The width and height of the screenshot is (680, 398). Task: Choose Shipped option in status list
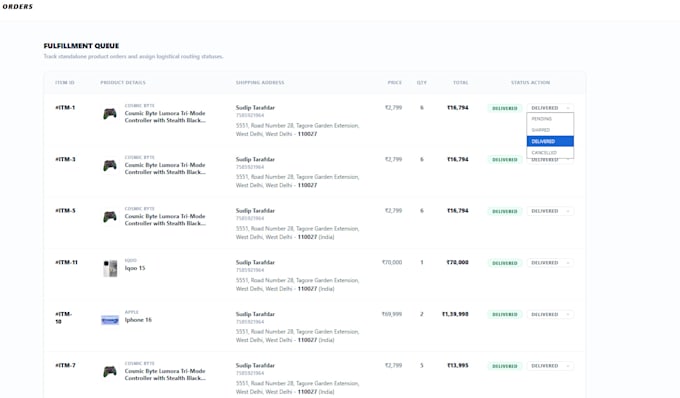(550, 130)
